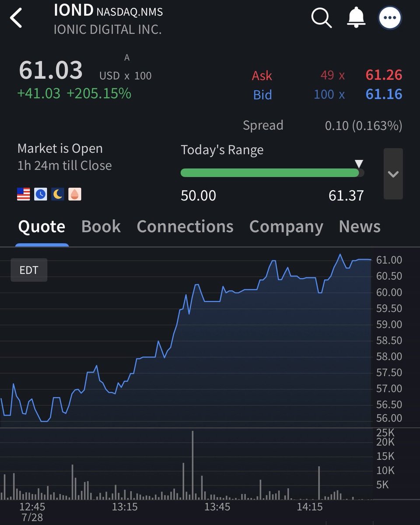420x525 pixels.
Task: Tap the 13:15 time axis label
Action: [x=125, y=507]
